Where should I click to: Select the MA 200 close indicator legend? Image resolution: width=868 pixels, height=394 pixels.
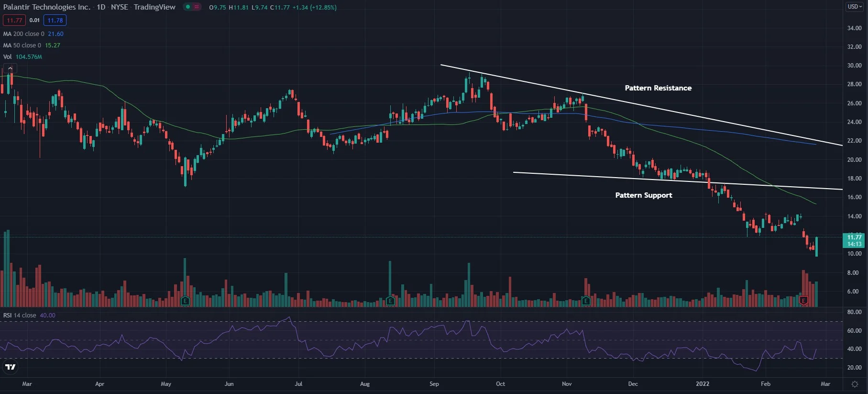33,34
